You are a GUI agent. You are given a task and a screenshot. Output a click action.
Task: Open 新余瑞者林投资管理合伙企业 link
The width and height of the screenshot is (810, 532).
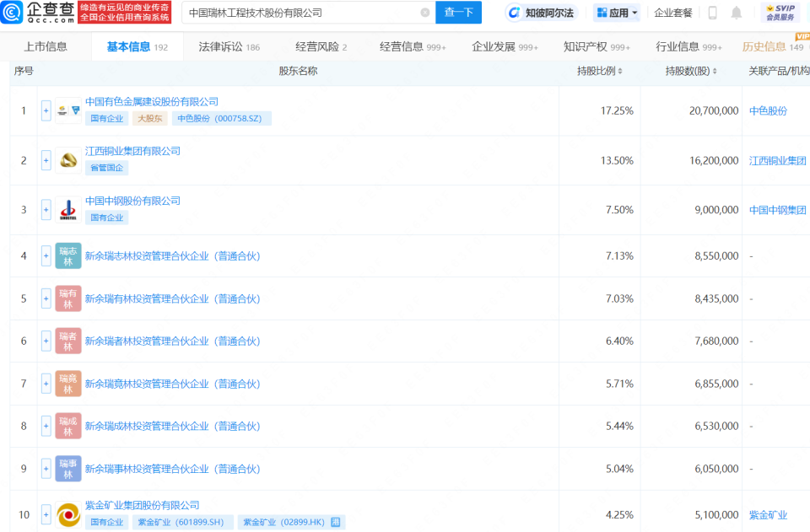coord(172,341)
